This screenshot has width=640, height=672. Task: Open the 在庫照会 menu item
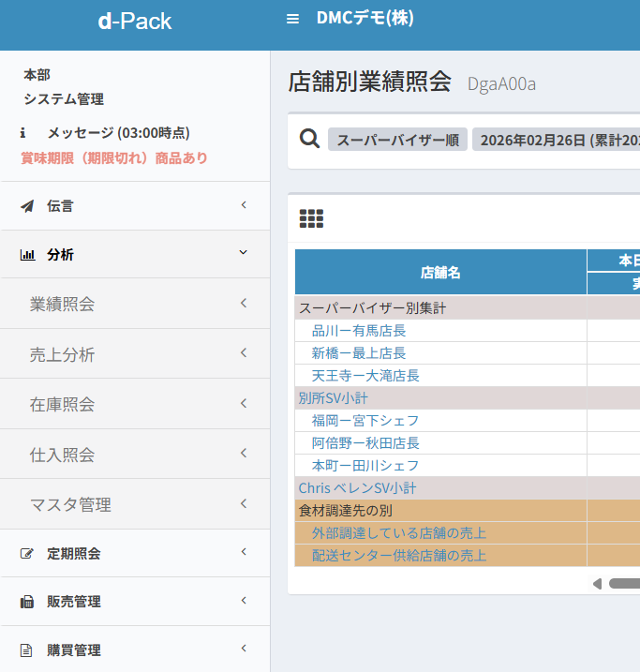[x=62, y=405]
